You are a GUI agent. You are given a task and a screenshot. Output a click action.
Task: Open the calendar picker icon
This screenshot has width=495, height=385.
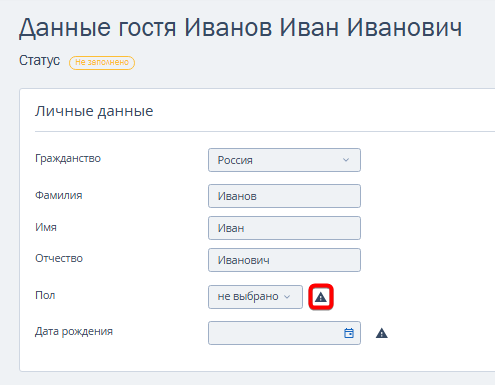pos(349,333)
